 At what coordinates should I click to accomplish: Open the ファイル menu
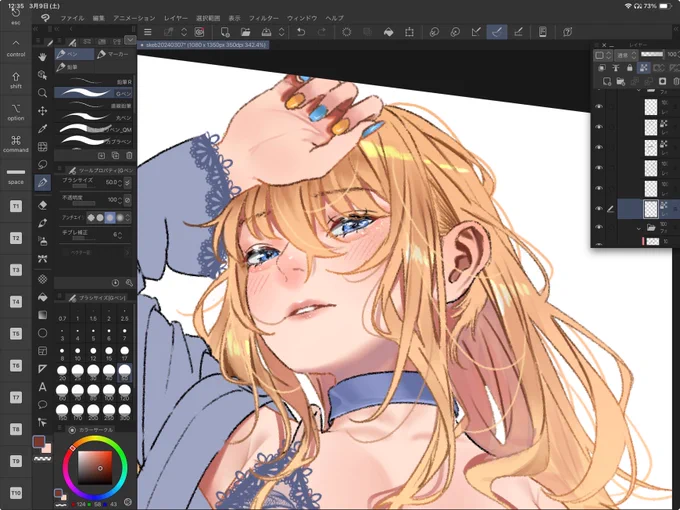tap(72, 18)
